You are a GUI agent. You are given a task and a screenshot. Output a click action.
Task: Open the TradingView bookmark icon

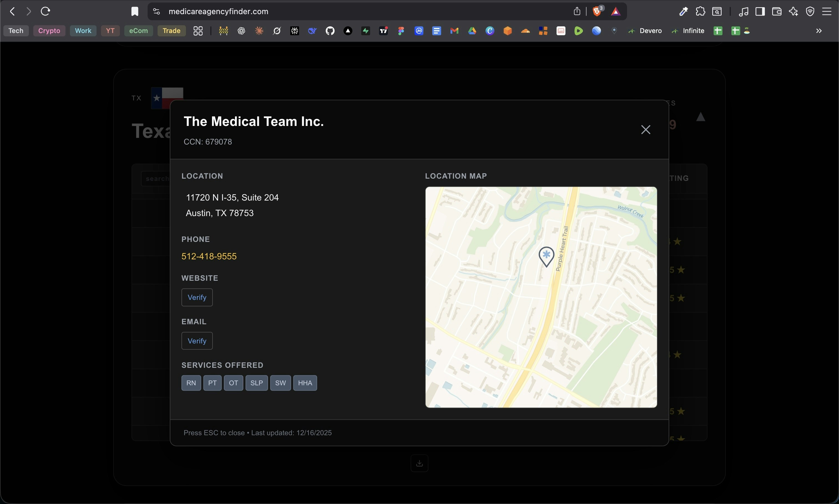click(384, 31)
